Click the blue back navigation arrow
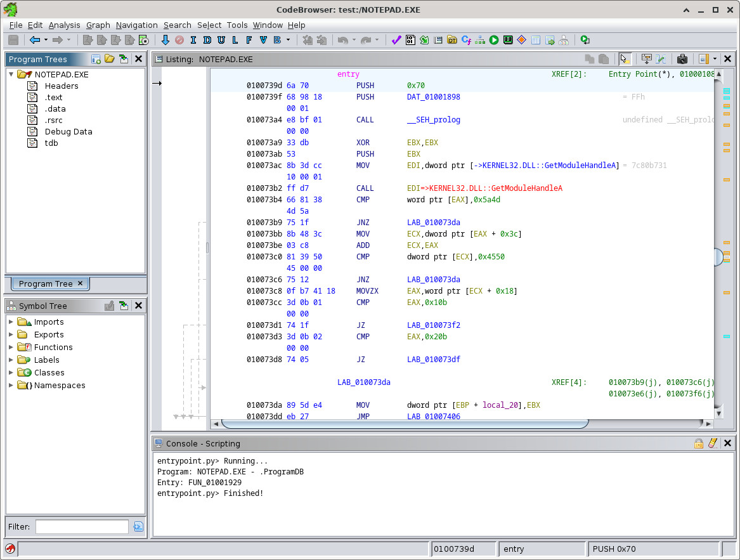This screenshot has height=560, width=740. click(34, 40)
